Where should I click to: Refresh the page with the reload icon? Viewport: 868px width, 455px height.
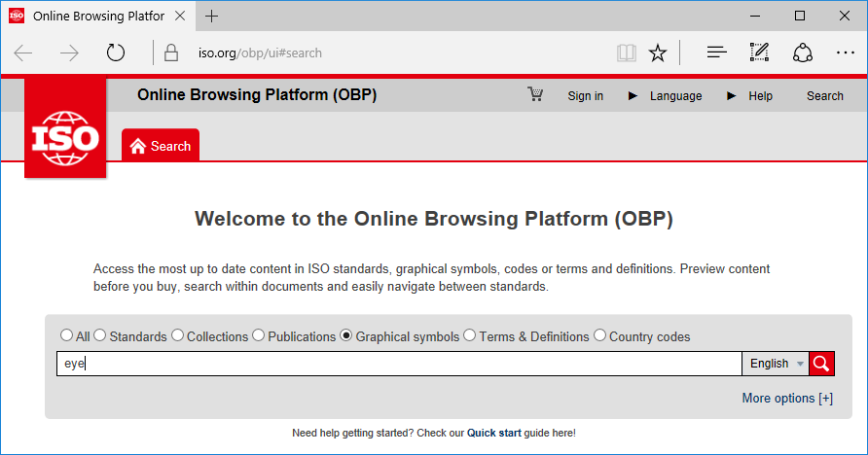coord(115,53)
